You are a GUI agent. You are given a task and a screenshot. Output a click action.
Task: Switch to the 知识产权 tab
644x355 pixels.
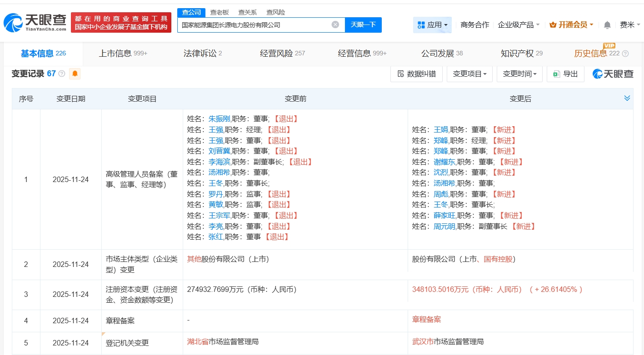521,54
